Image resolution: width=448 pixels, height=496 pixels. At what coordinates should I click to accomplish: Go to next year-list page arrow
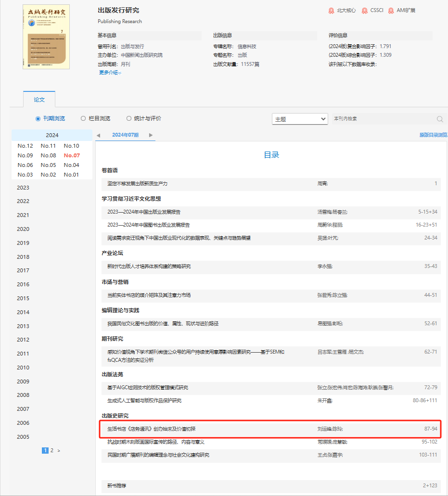[59, 451]
